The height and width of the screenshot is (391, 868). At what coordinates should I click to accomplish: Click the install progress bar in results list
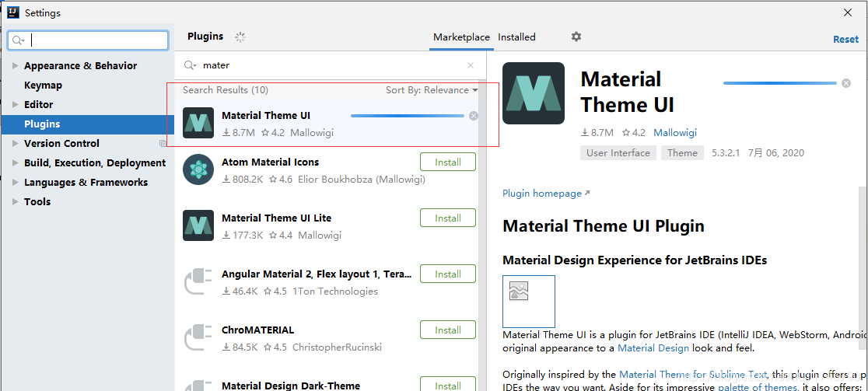408,116
